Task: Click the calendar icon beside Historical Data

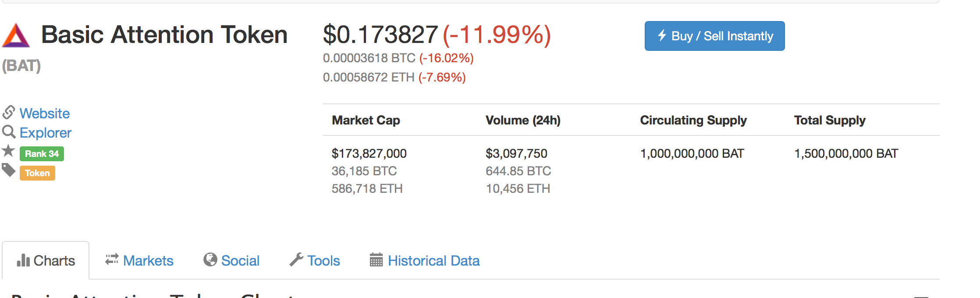Action: coord(376,259)
